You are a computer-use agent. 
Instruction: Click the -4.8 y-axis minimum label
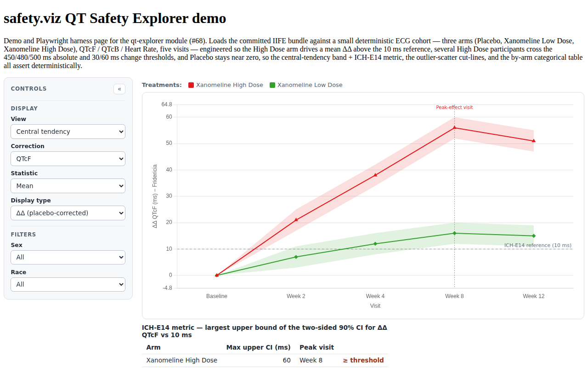coord(167,288)
